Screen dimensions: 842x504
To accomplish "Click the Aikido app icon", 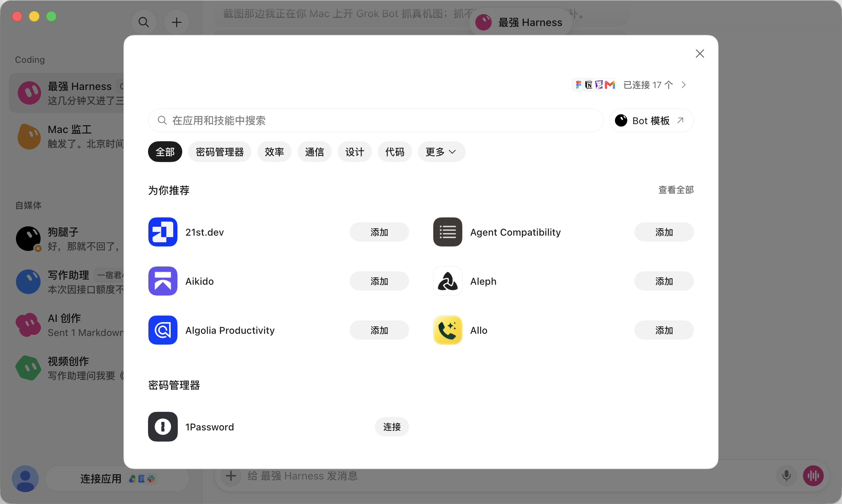I will coord(163,281).
